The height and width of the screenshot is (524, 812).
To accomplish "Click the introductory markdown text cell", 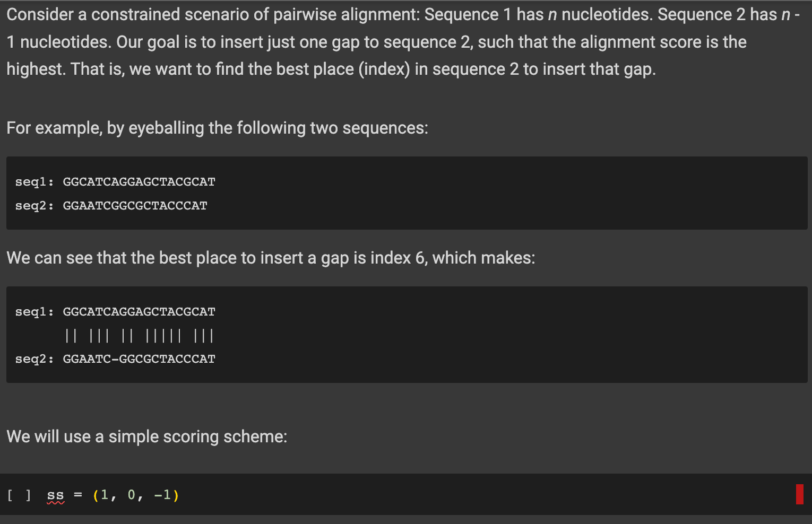I will click(x=372, y=41).
